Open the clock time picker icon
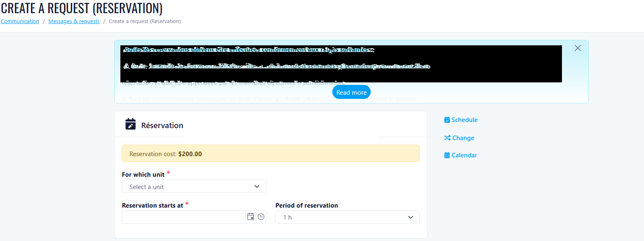Screen dimensions: 644x241 pyautogui.click(x=261, y=217)
